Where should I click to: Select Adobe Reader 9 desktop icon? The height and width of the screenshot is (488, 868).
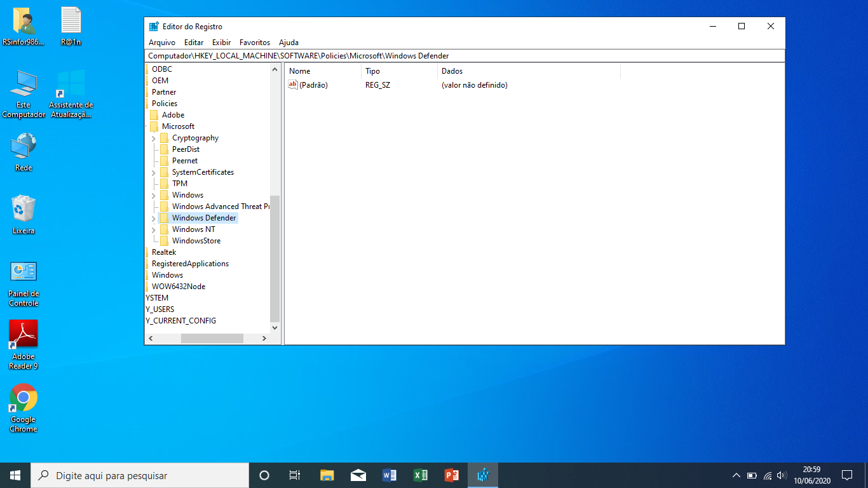pyautogui.click(x=24, y=344)
